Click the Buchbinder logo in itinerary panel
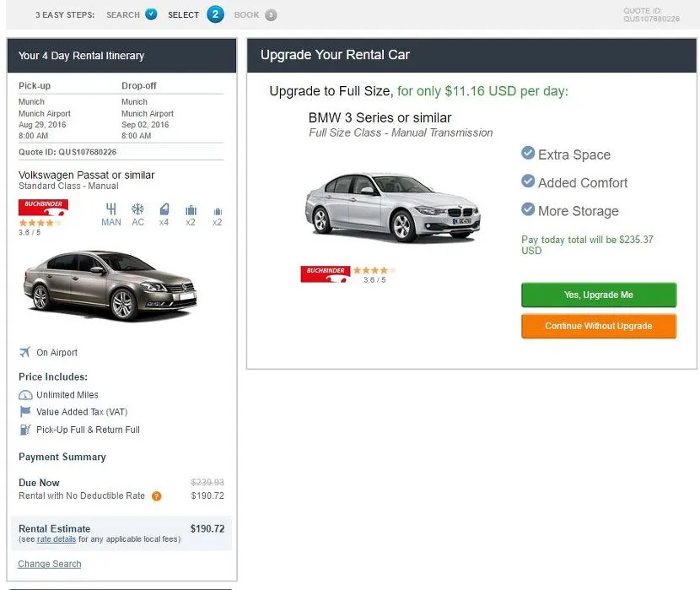This screenshot has width=700, height=590. (43, 208)
